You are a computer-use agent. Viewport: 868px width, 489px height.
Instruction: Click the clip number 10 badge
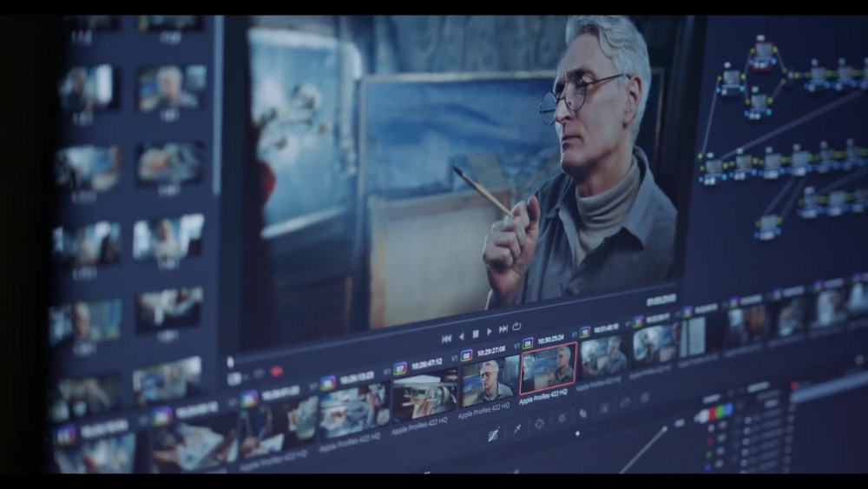point(584,333)
